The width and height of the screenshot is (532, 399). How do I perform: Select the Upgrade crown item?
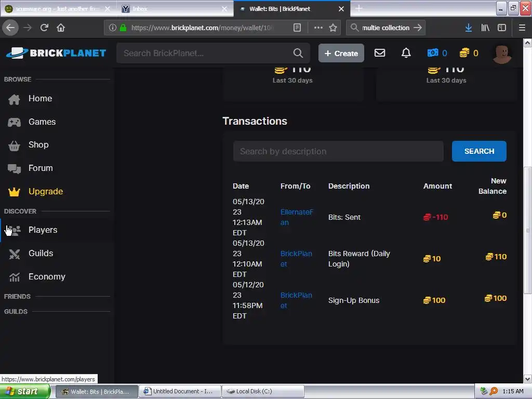click(x=46, y=192)
